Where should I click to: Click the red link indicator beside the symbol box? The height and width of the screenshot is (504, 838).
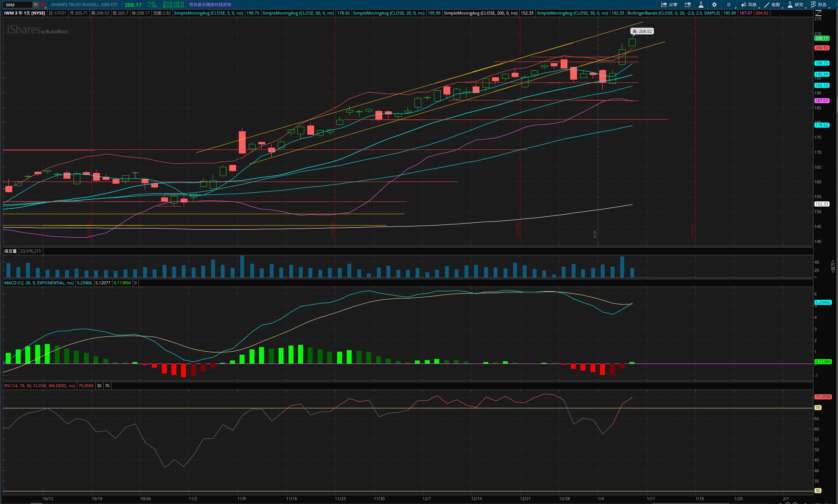[43, 5]
